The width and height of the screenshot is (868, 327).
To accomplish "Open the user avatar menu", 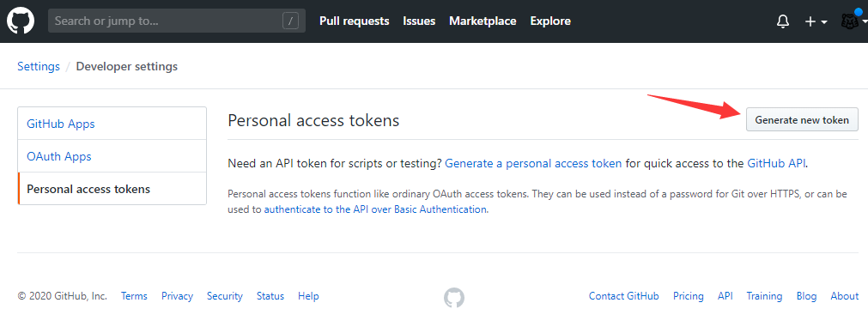I will click(x=853, y=21).
